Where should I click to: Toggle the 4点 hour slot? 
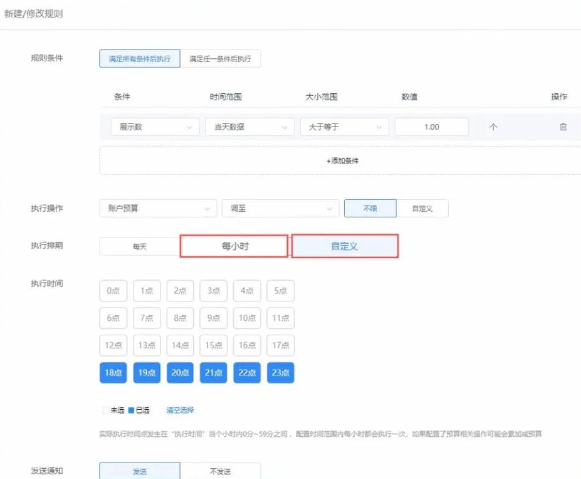[x=247, y=291]
